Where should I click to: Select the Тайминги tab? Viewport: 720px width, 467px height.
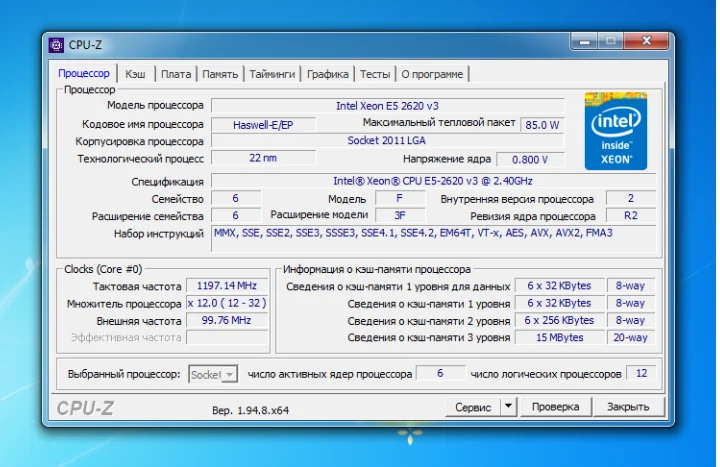(x=272, y=74)
